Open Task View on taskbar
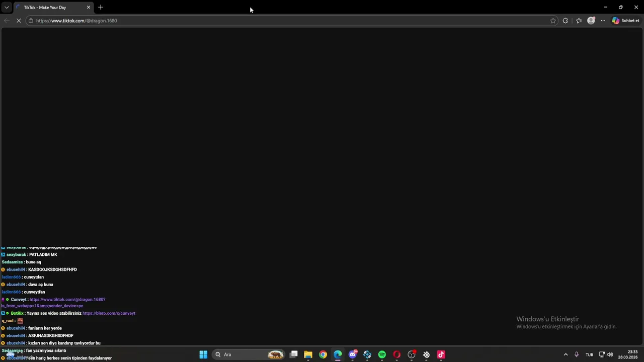 tap(294, 354)
